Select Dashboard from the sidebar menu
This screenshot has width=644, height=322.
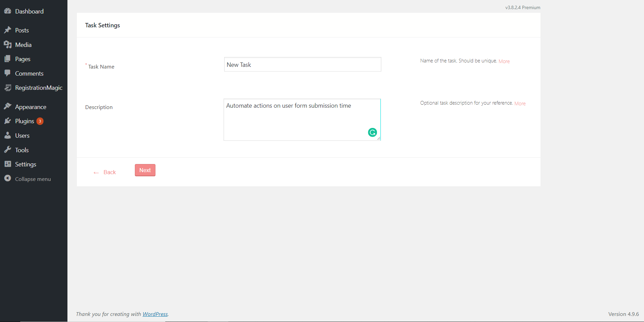click(29, 11)
